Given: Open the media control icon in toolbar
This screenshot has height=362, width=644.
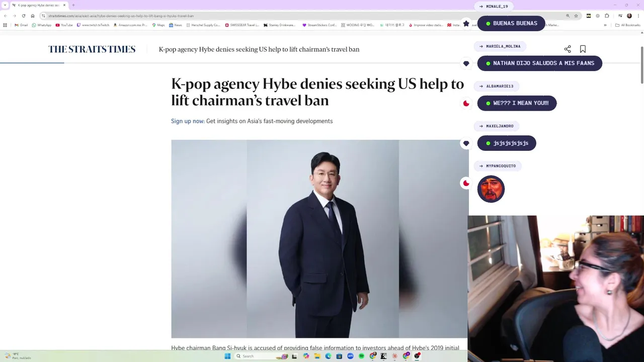Looking at the screenshot, I should tap(620, 16).
